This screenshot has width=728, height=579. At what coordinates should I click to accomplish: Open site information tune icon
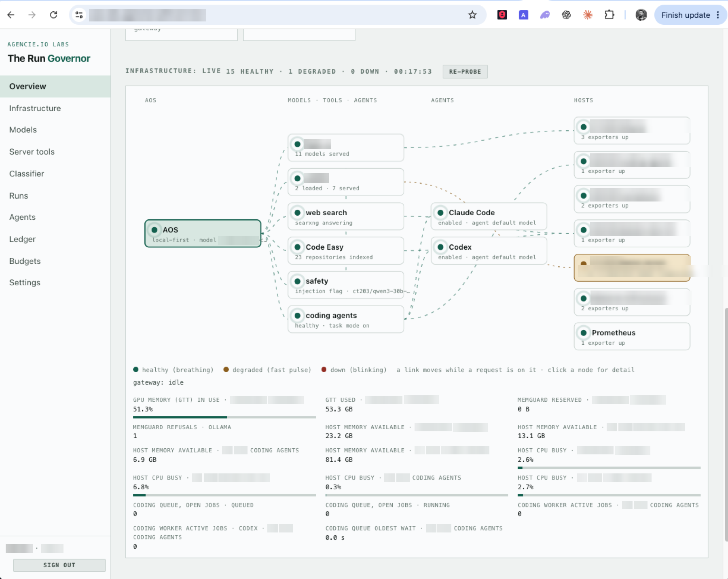click(x=79, y=15)
